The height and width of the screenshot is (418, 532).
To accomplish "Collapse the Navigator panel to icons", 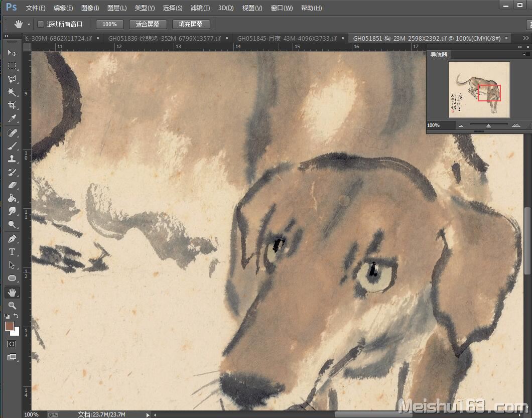I will point(520,47).
